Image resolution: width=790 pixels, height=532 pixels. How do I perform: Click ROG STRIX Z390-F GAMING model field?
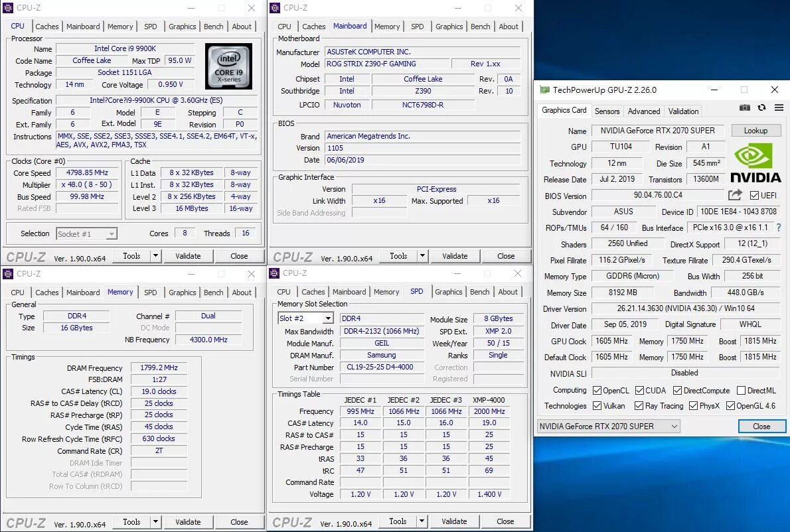[x=386, y=64]
